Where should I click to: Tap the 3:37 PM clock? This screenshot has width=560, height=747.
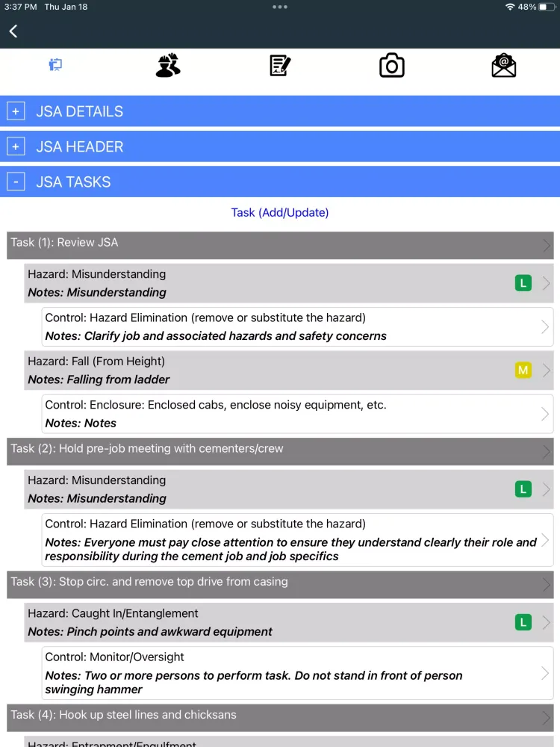click(x=20, y=7)
